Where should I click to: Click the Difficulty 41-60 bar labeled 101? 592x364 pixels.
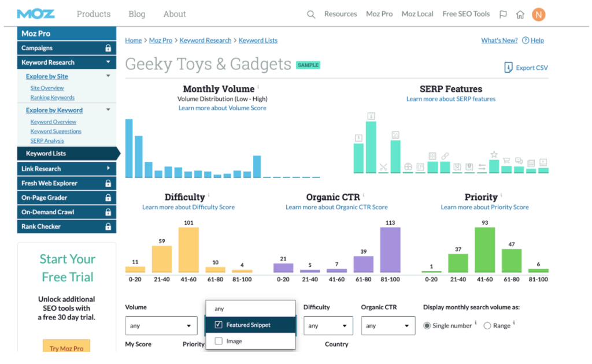(188, 250)
